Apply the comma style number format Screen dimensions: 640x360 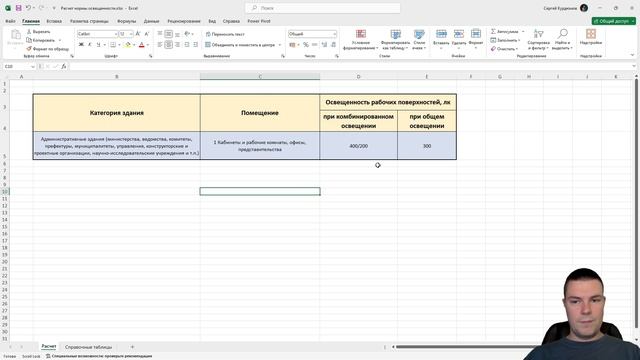point(315,44)
